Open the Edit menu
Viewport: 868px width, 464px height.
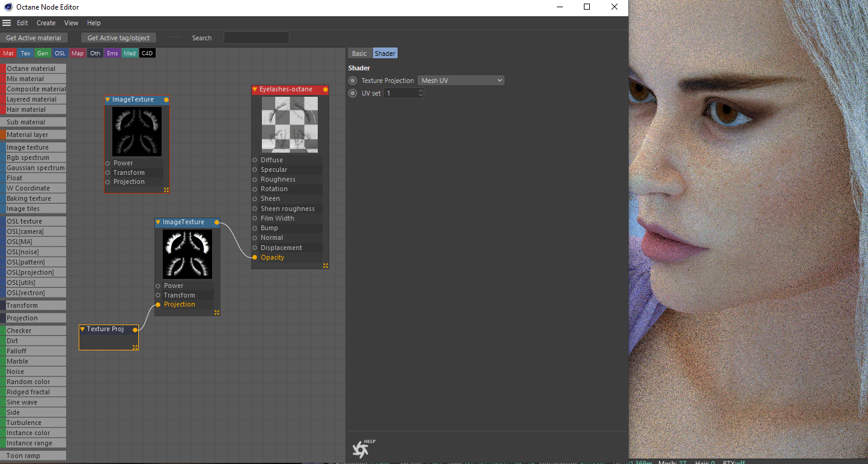pyautogui.click(x=22, y=23)
